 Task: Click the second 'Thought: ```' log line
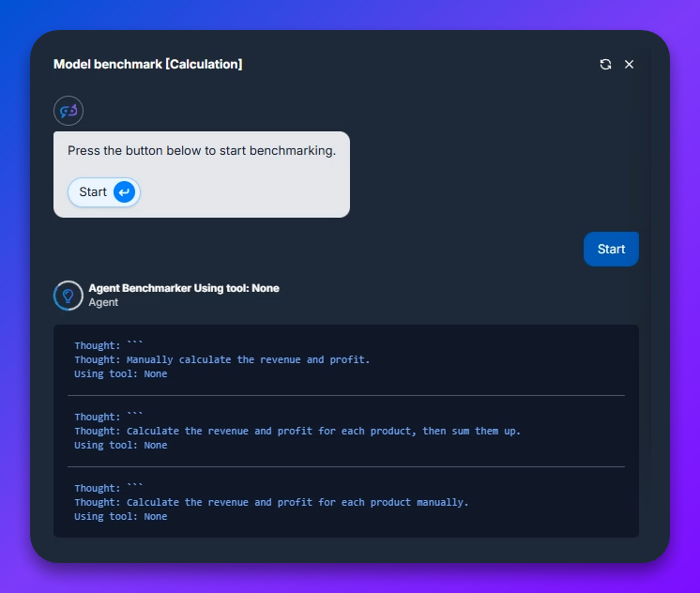[x=109, y=417]
